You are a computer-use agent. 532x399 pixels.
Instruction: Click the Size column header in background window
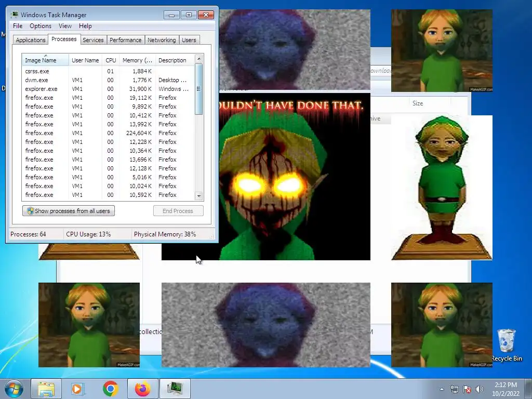418,103
